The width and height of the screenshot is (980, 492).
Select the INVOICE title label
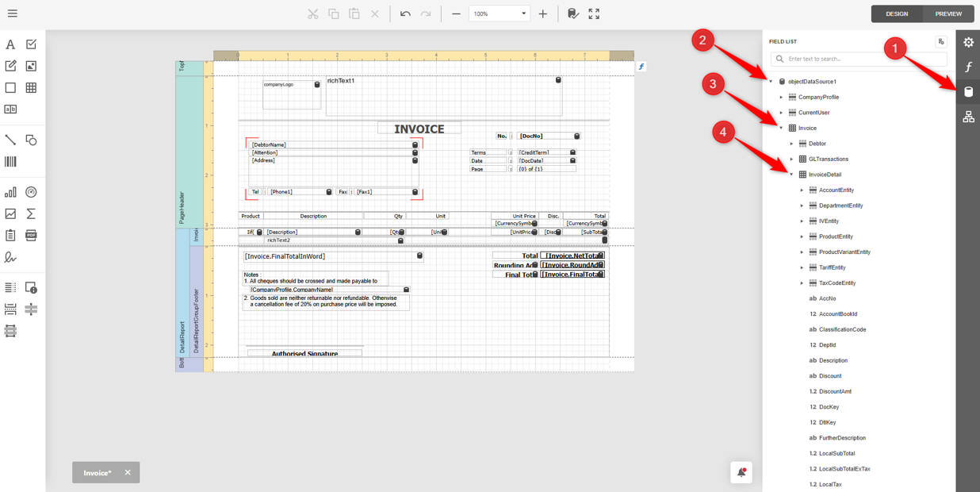click(419, 129)
